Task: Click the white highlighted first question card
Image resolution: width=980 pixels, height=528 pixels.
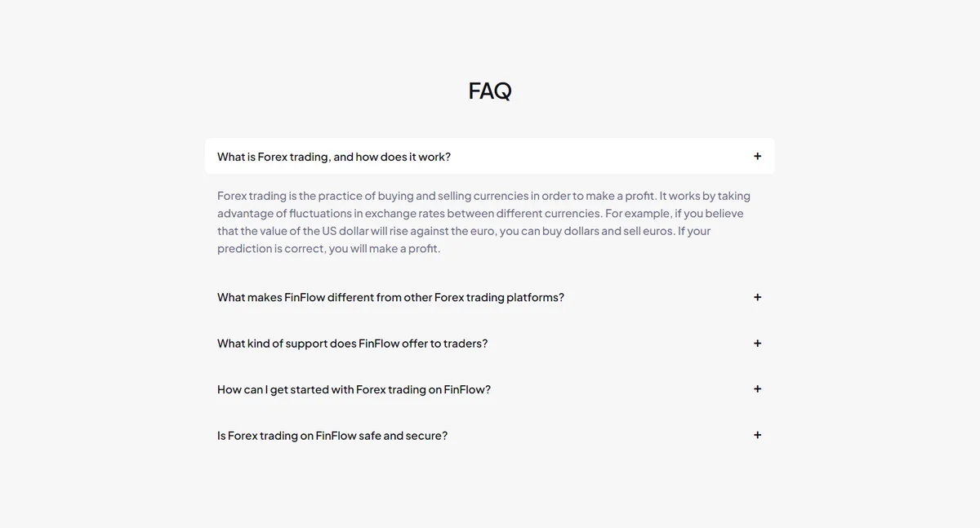Action: 489,156
